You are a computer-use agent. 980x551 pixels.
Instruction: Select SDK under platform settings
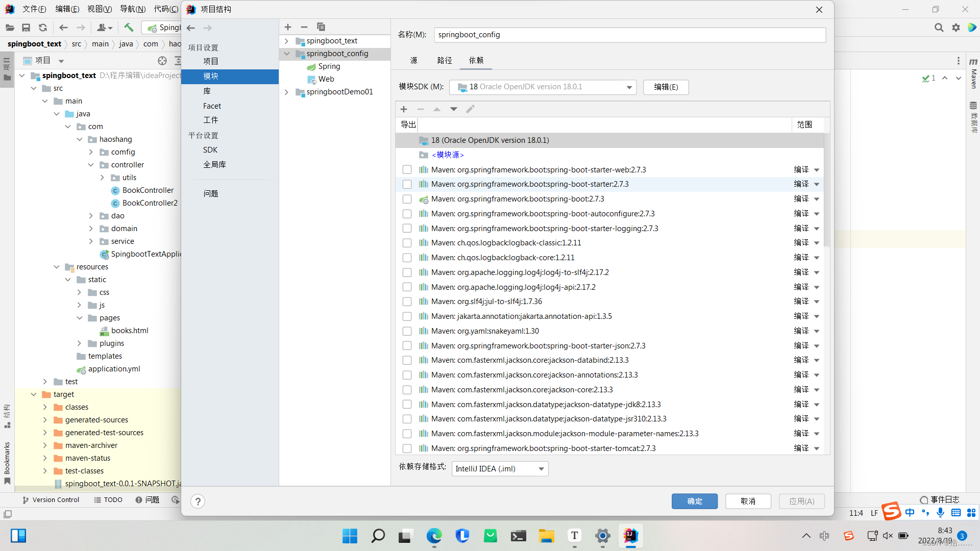click(210, 150)
